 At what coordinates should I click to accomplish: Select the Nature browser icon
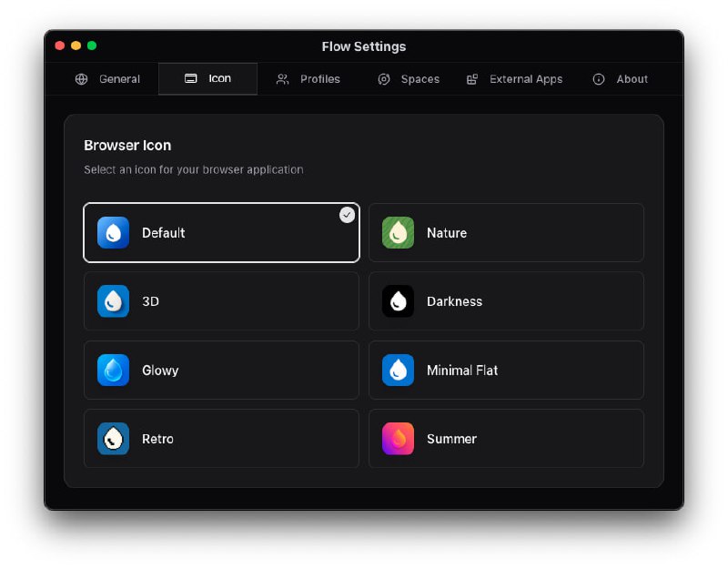tap(506, 232)
